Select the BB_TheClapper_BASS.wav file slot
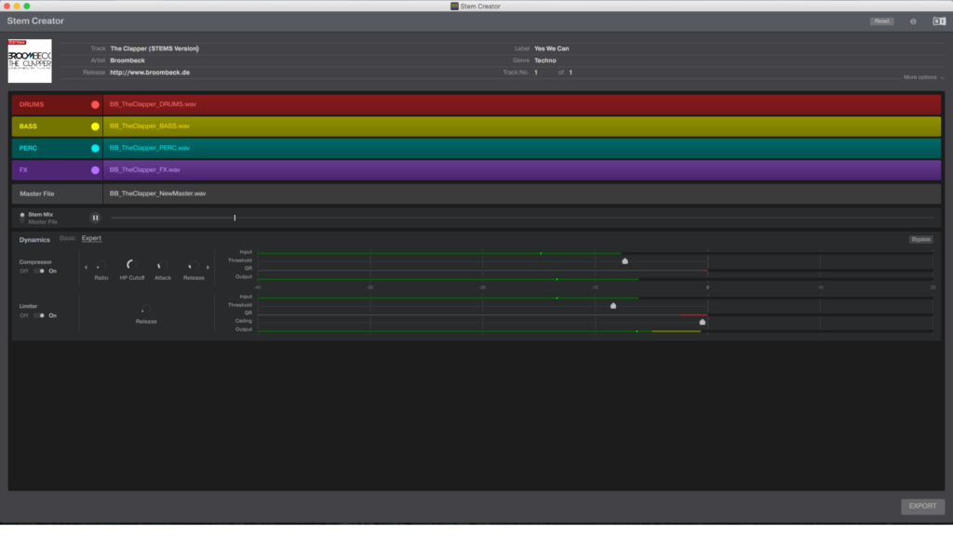Image resolution: width=953 pixels, height=560 pixels. pyautogui.click(x=522, y=127)
